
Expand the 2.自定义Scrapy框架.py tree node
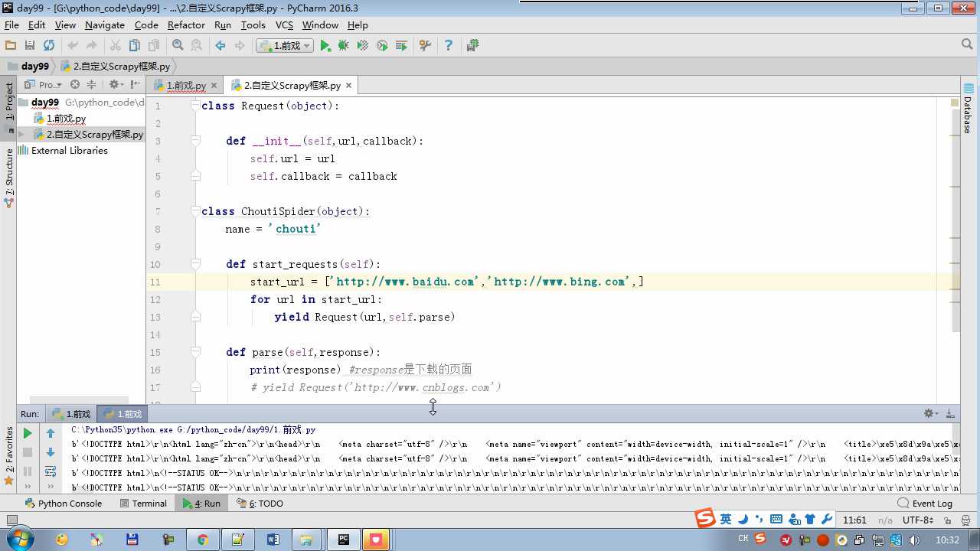[21, 134]
